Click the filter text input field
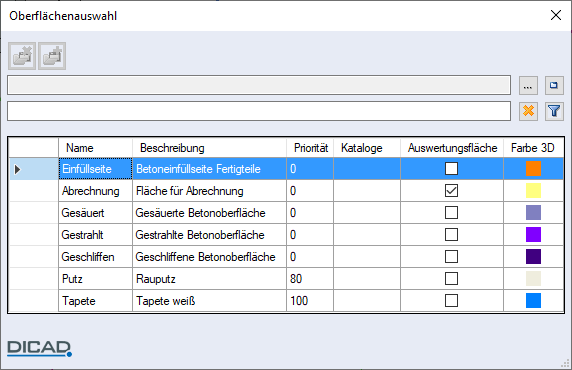Screen dimensions: 572x370 tap(259, 111)
